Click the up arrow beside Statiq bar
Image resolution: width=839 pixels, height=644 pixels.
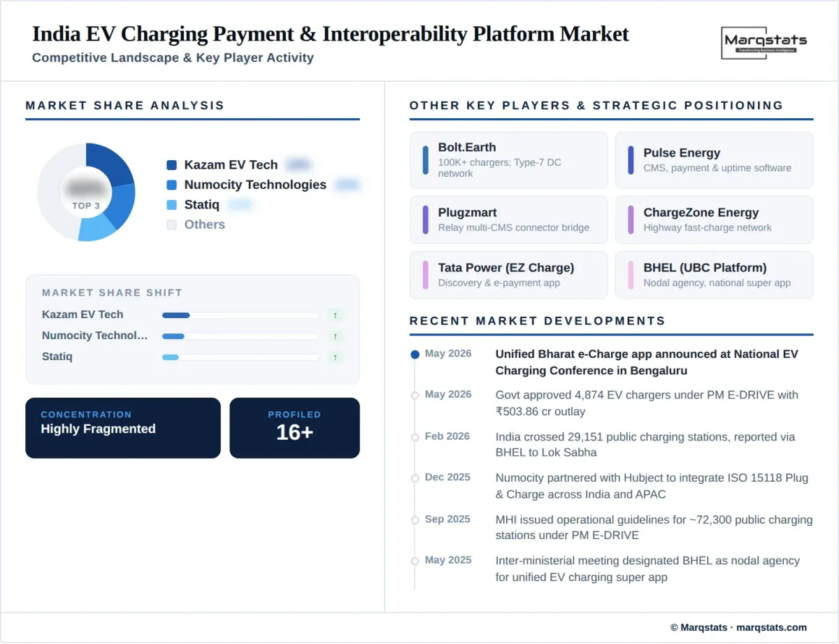336,357
